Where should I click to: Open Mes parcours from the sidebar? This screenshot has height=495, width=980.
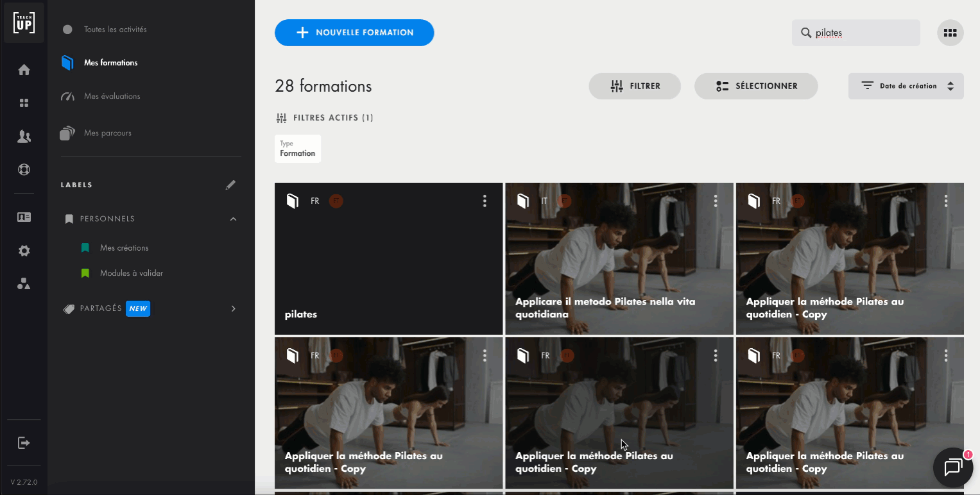click(x=109, y=133)
